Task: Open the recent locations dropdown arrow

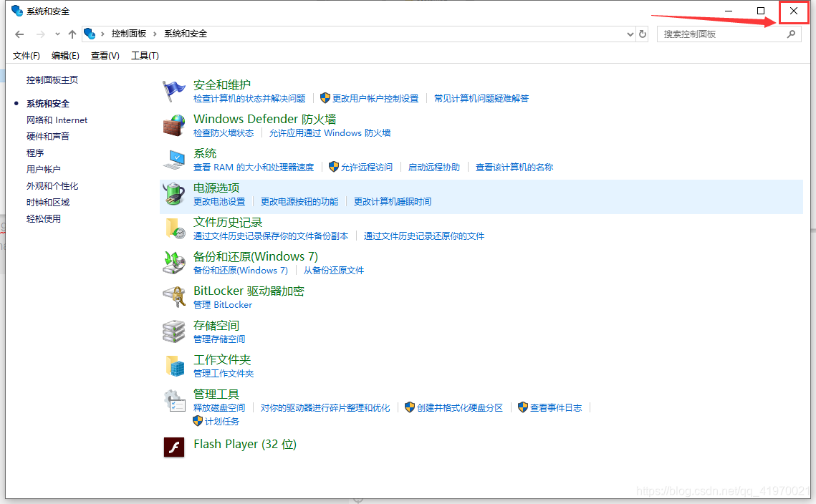Action: (57, 34)
